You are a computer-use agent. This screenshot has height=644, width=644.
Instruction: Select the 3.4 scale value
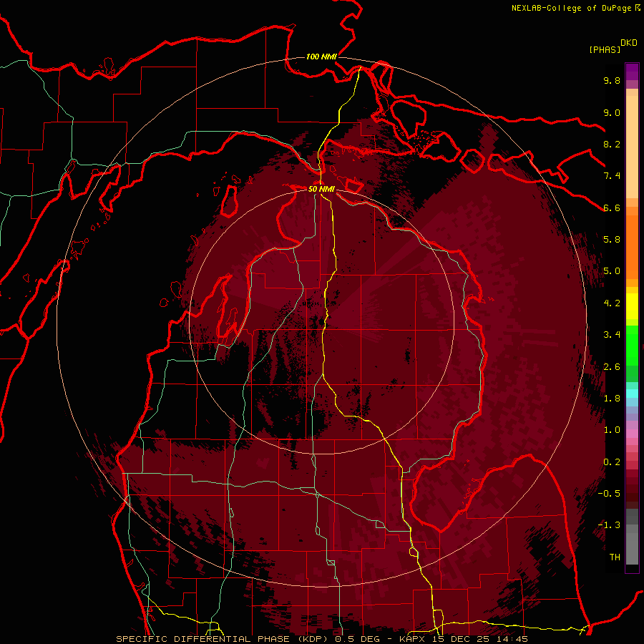(612, 335)
